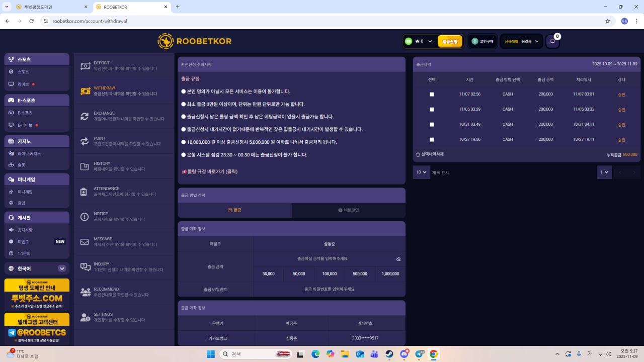Click the trash icon to delete selected history

[x=418, y=154]
